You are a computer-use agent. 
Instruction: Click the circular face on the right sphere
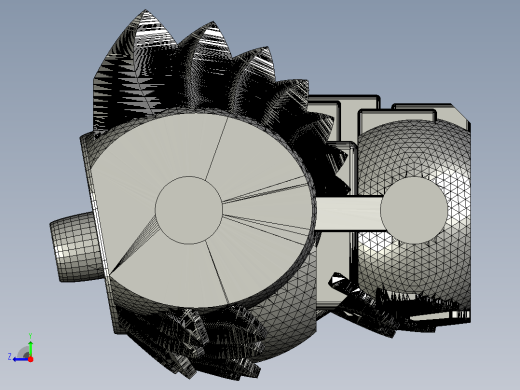click(x=414, y=210)
